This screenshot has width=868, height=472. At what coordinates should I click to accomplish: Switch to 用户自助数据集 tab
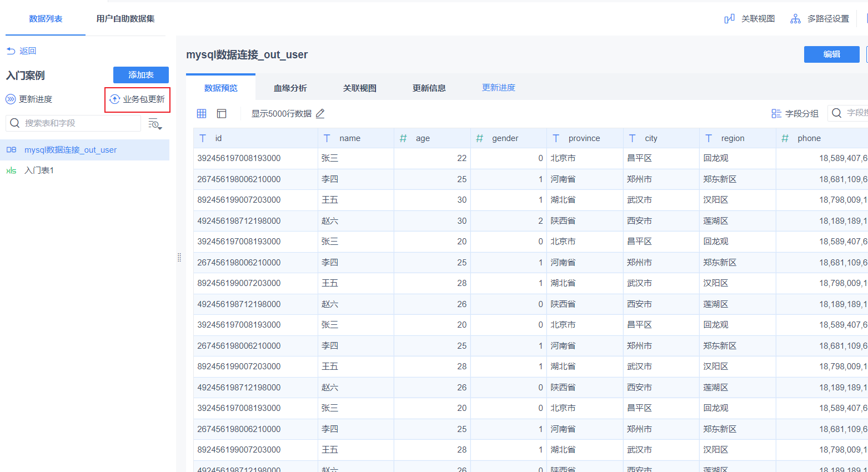tap(126, 19)
